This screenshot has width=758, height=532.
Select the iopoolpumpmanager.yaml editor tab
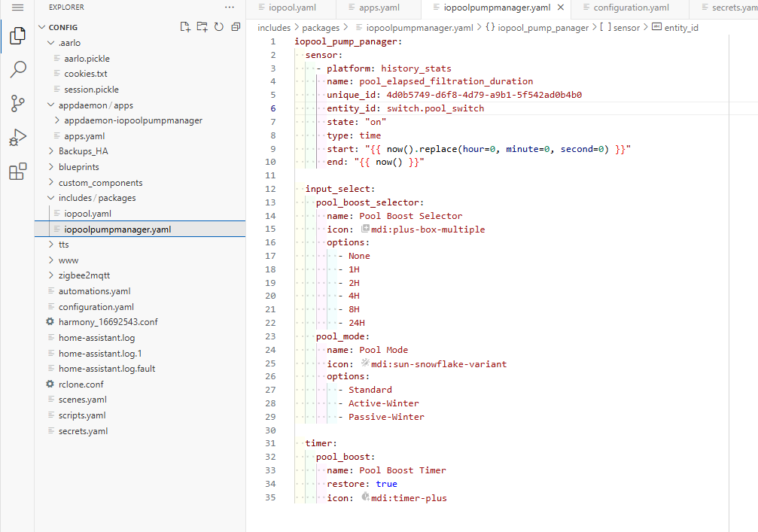point(496,8)
